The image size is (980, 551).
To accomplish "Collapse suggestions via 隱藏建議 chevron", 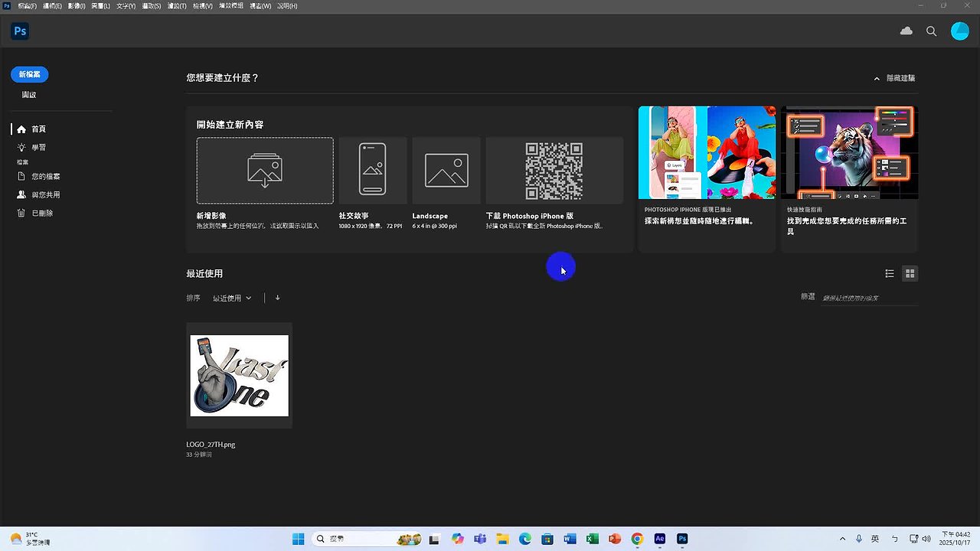I will tap(877, 77).
